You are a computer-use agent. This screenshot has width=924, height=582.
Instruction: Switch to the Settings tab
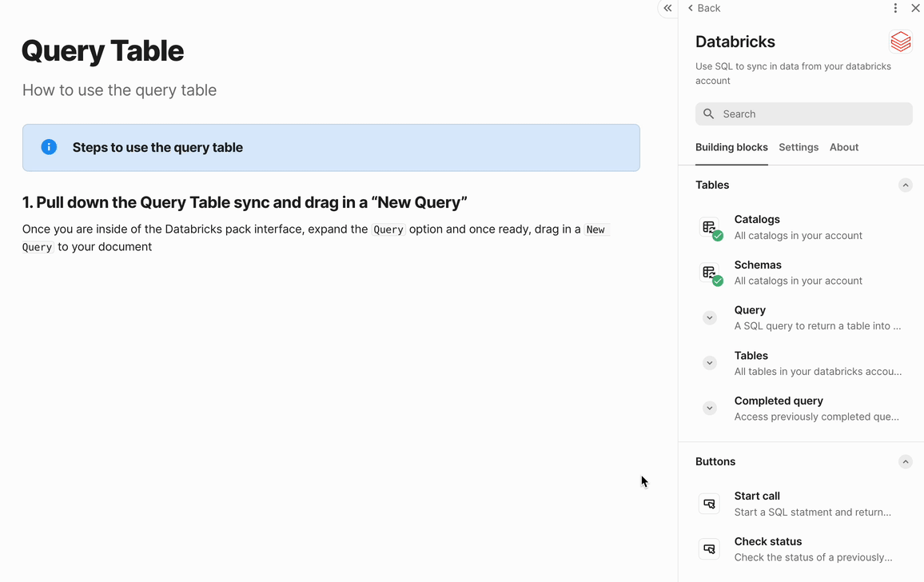[799, 147]
